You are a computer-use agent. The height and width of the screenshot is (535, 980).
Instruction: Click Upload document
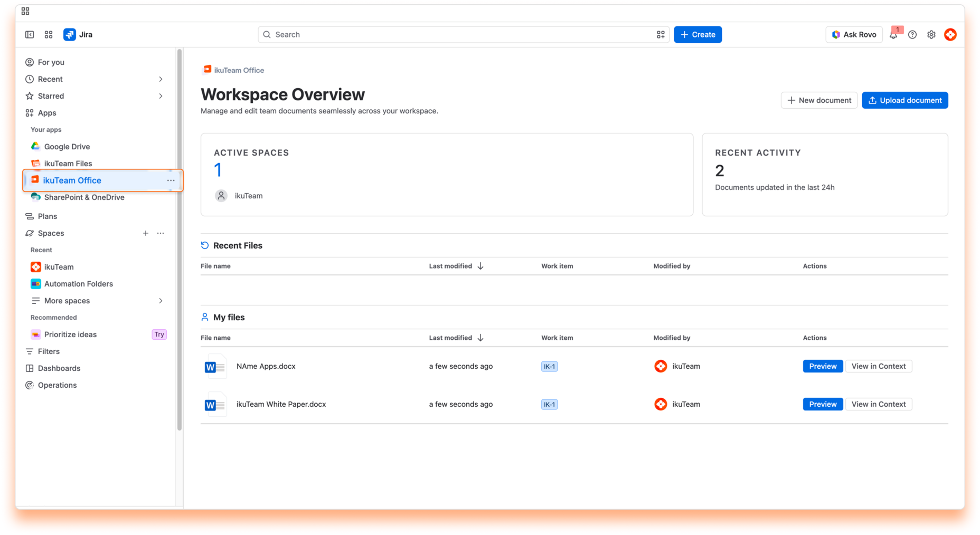click(x=904, y=100)
